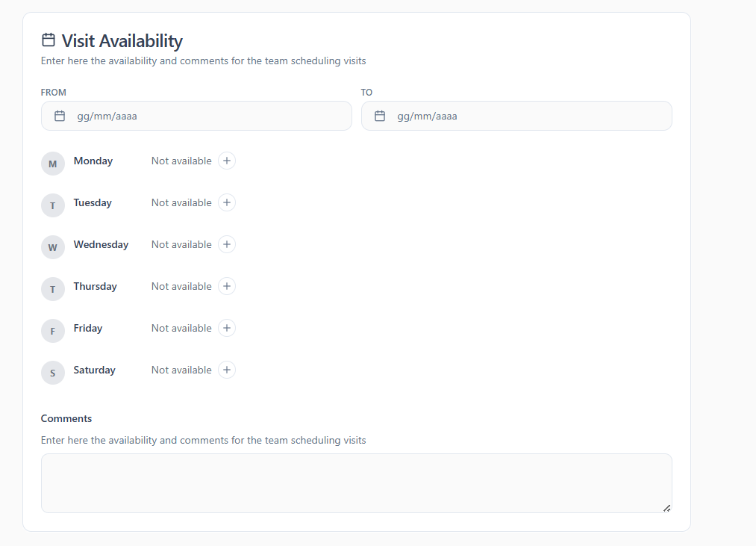Click the plus icon beside Friday
756x546 pixels.
pos(227,328)
